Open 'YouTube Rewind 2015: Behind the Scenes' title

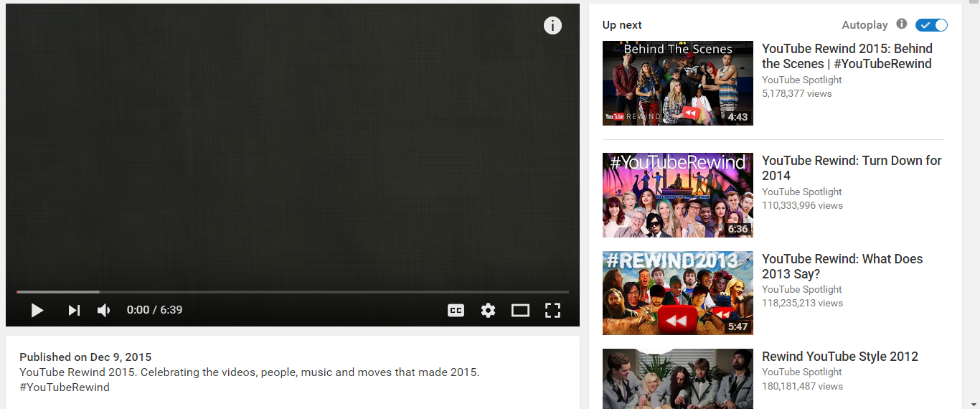(847, 56)
